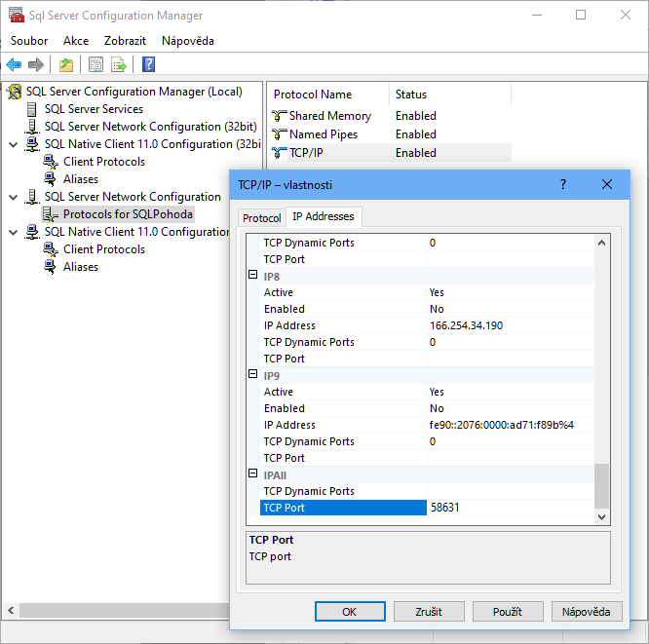The image size is (649, 644).
Task: Collapse the SQL Native Client 11.0 Configuration (32bit) node
Action: point(14,144)
